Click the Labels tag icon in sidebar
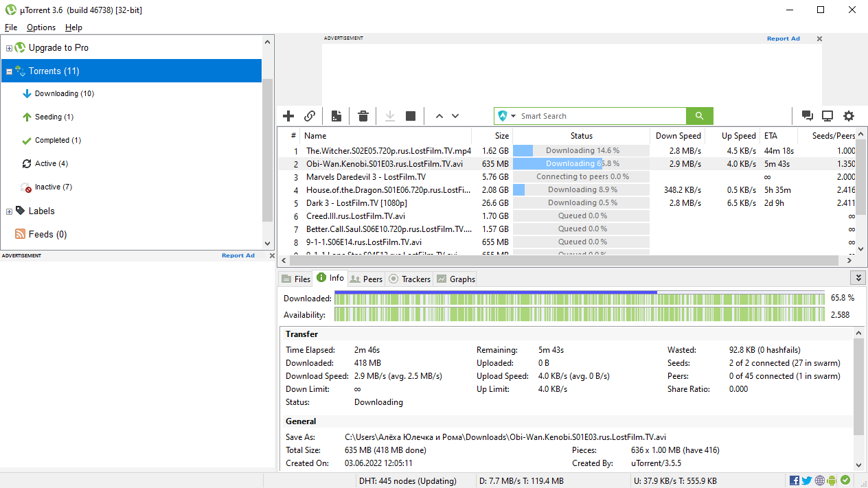The image size is (868, 488). (21, 211)
